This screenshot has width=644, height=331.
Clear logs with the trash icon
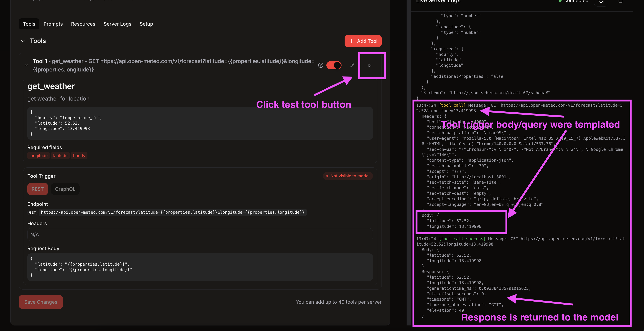(x=620, y=2)
